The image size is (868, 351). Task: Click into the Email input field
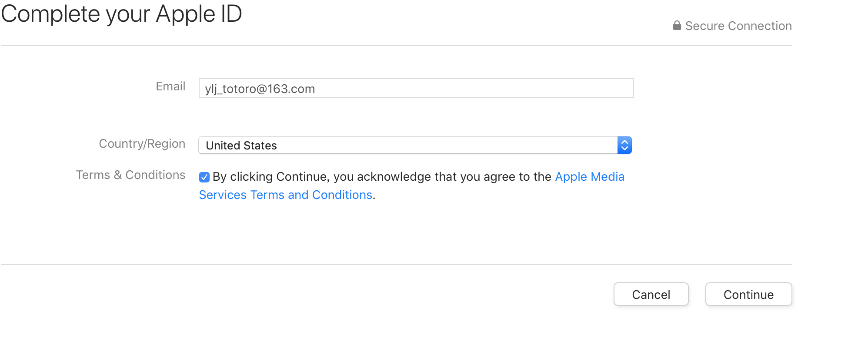[416, 88]
